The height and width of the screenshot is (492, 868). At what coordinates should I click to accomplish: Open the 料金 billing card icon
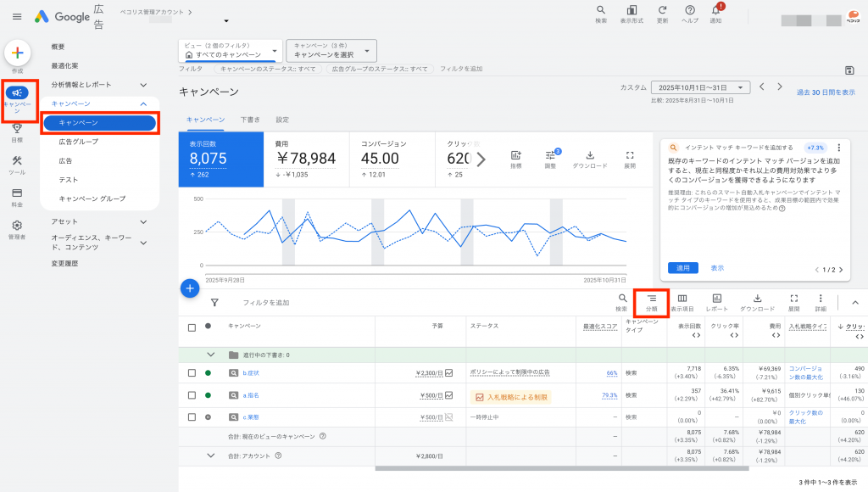coord(17,193)
